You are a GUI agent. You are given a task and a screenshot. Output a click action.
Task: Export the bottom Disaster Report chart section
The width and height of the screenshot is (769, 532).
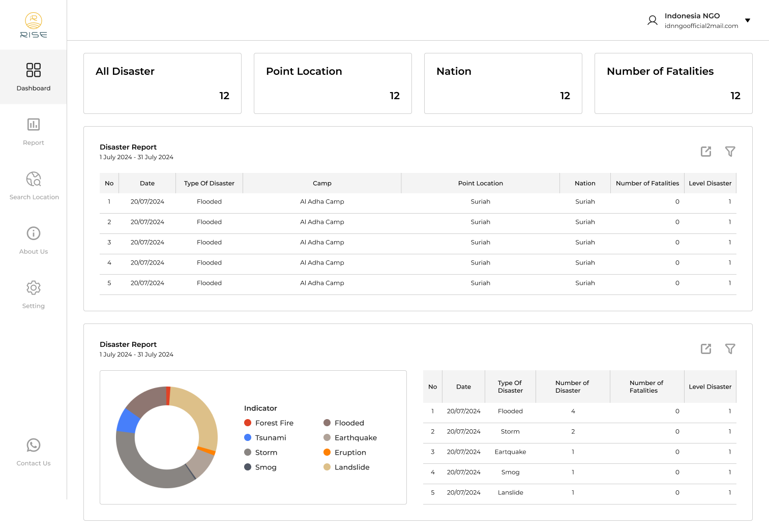pos(706,349)
